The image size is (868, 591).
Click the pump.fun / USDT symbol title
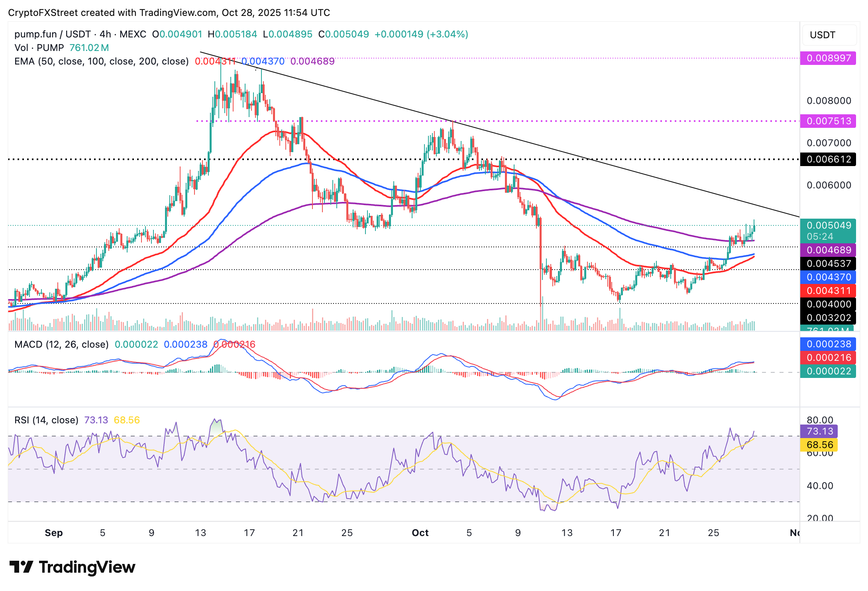click(x=52, y=34)
